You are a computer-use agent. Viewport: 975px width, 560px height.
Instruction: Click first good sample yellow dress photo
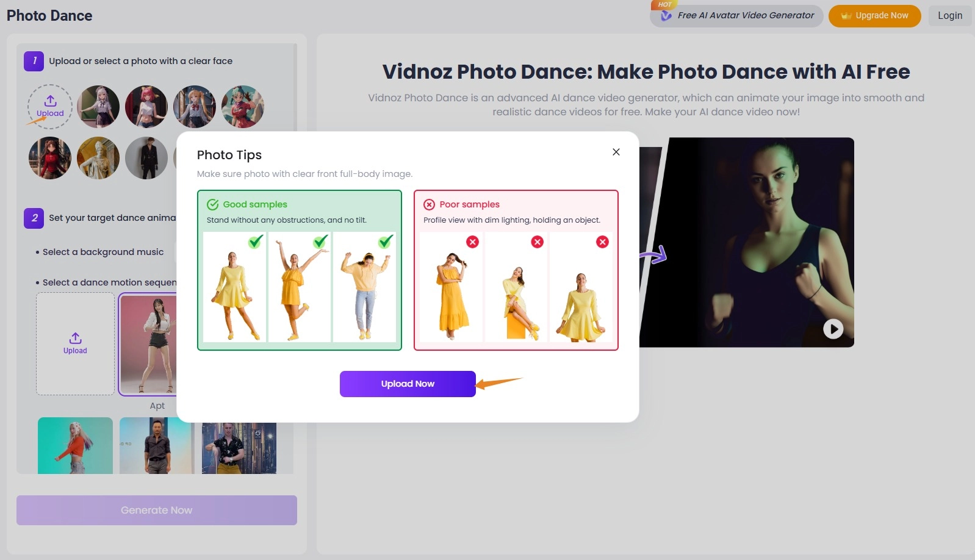pos(234,287)
